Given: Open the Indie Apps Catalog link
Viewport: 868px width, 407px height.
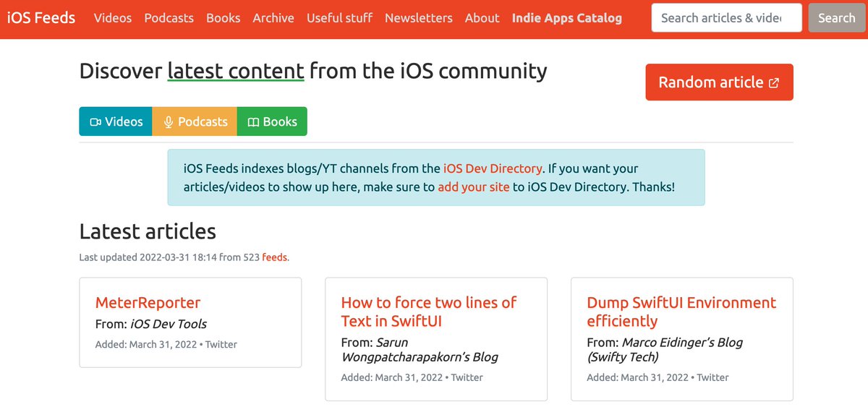Looking at the screenshot, I should coord(566,17).
